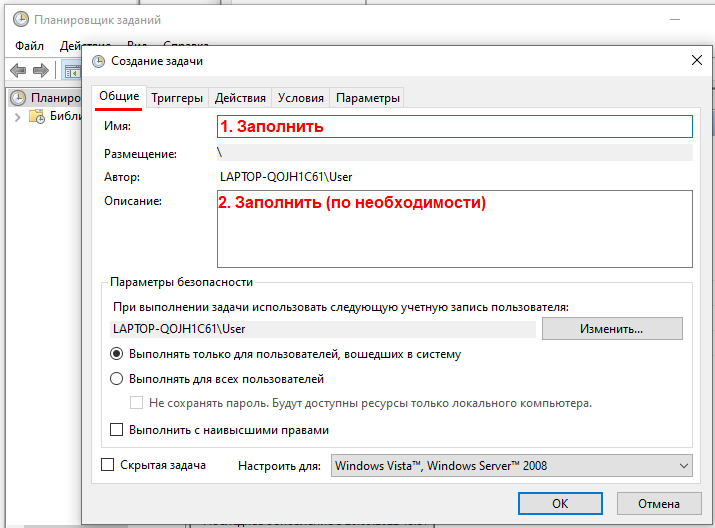Click the Имя text field
Image resolution: width=715 pixels, height=528 pixels.
pos(454,127)
